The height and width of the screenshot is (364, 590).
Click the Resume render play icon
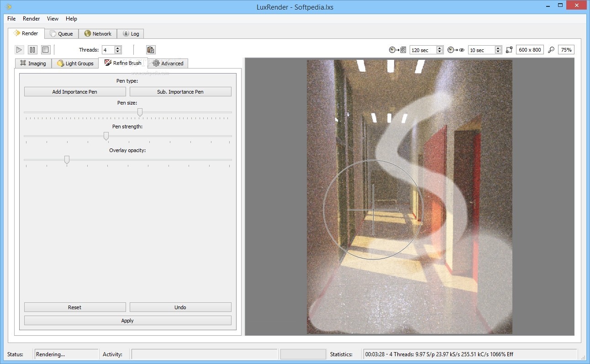point(19,50)
